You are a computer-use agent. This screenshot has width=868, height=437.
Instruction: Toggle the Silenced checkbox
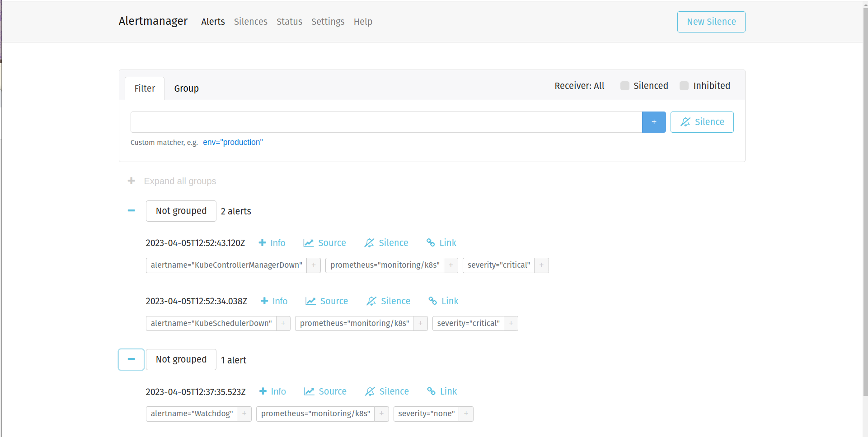(x=625, y=86)
